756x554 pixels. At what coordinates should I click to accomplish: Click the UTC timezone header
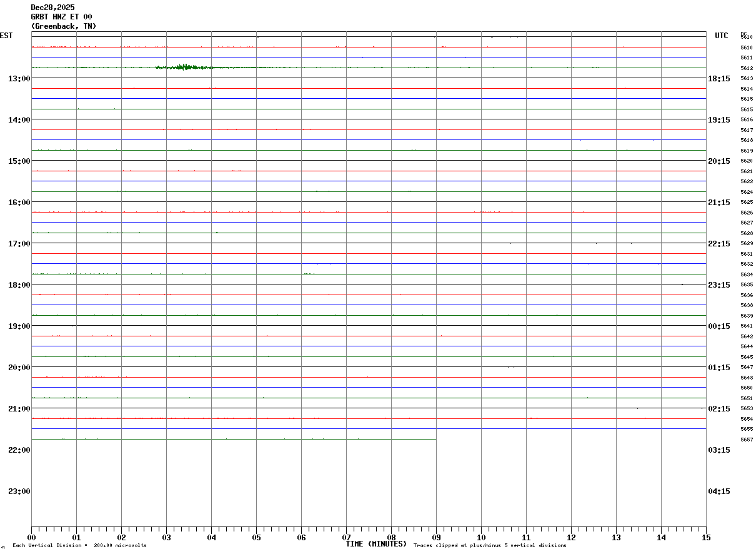tap(722, 36)
